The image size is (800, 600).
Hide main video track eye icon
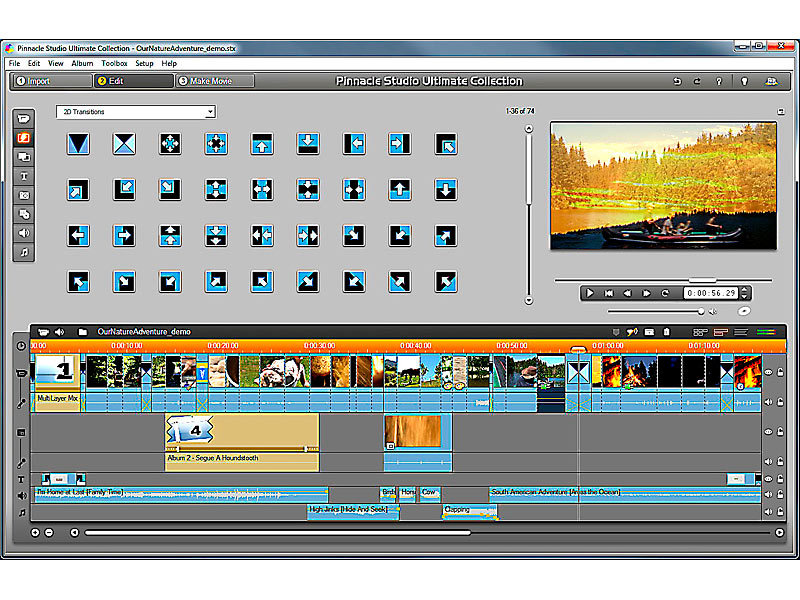point(768,372)
